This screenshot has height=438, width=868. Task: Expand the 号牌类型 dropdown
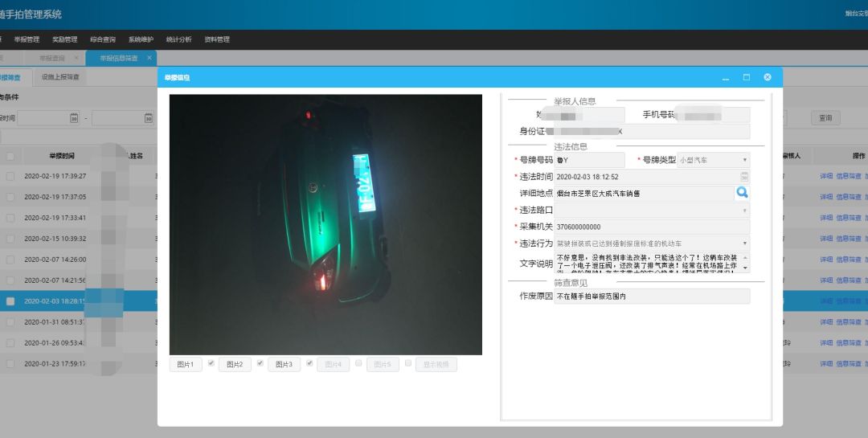tap(744, 160)
